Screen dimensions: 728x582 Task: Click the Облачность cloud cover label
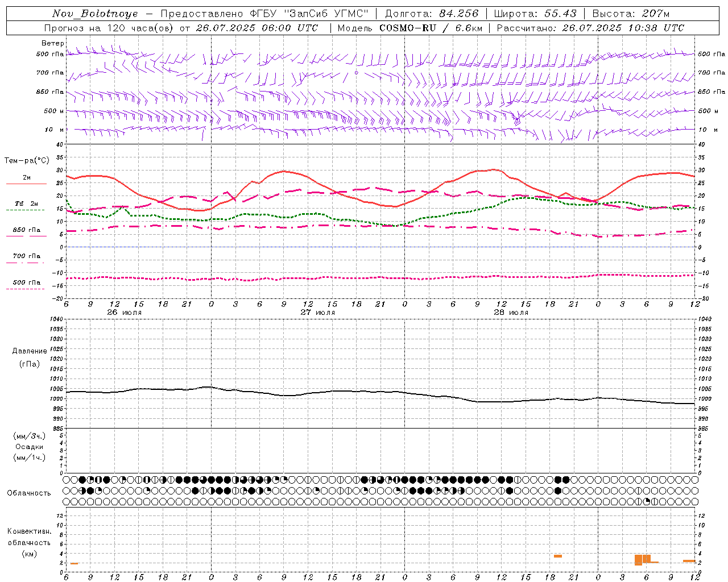29,493
